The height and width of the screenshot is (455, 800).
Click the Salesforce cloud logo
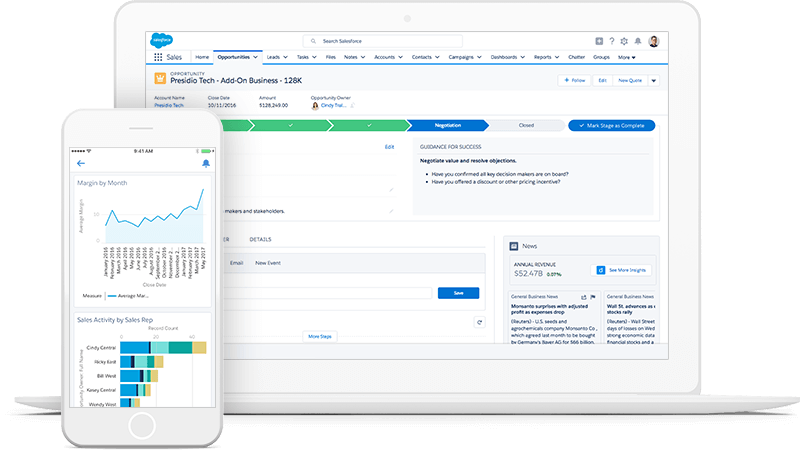[x=160, y=41]
